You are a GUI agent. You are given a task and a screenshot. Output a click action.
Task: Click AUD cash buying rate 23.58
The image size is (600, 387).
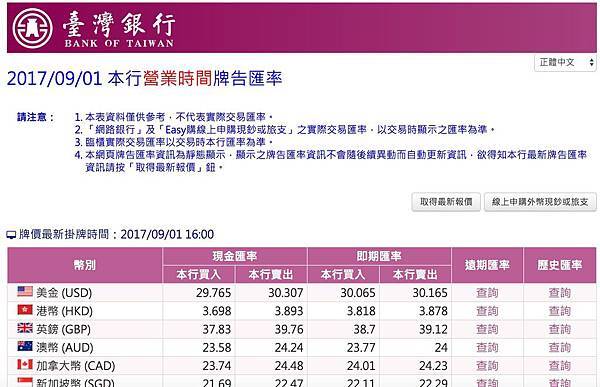click(217, 347)
